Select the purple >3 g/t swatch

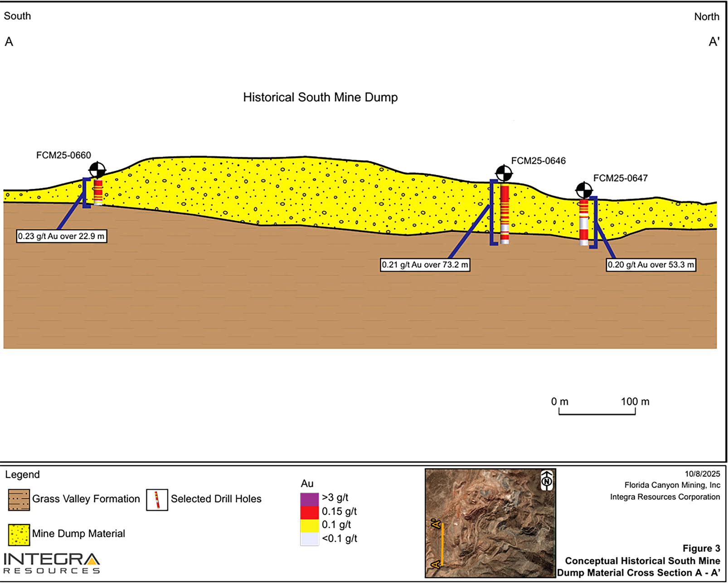(x=309, y=499)
